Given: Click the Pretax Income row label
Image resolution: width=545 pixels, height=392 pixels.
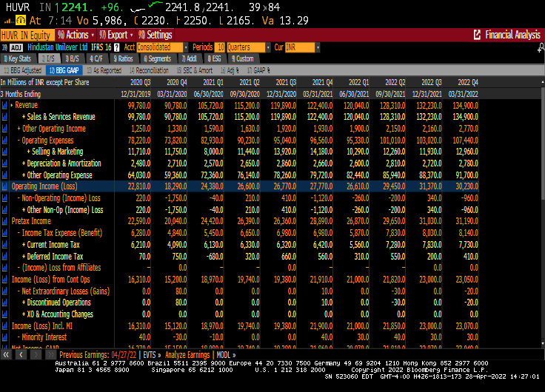Looking at the screenshot, I should [31, 221].
